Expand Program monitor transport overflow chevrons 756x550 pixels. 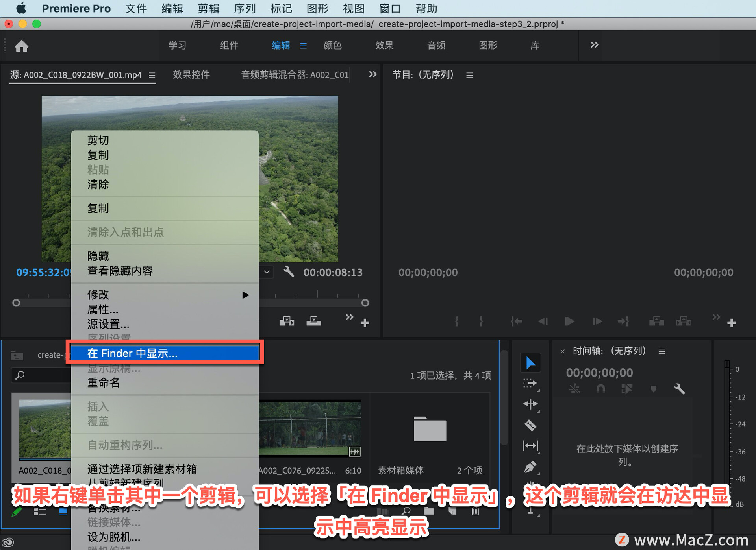coord(716,317)
